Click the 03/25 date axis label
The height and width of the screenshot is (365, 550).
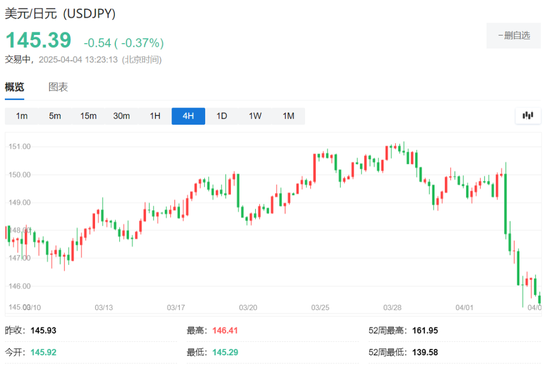point(320,308)
